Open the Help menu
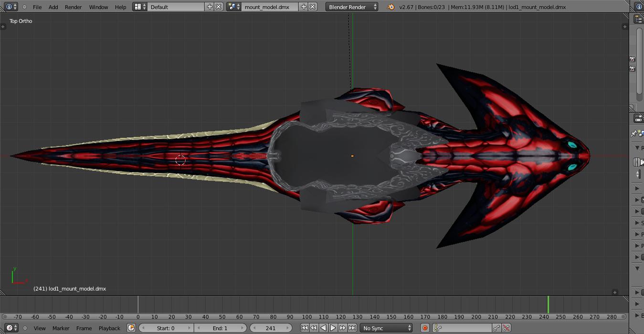Image resolution: width=644 pixels, height=334 pixels. [x=120, y=7]
